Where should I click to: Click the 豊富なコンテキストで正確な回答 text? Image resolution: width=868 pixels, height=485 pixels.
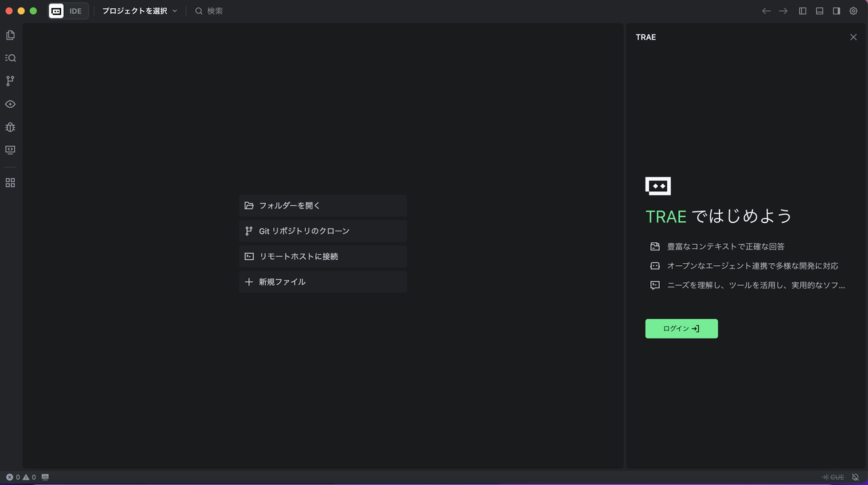click(x=726, y=246)
